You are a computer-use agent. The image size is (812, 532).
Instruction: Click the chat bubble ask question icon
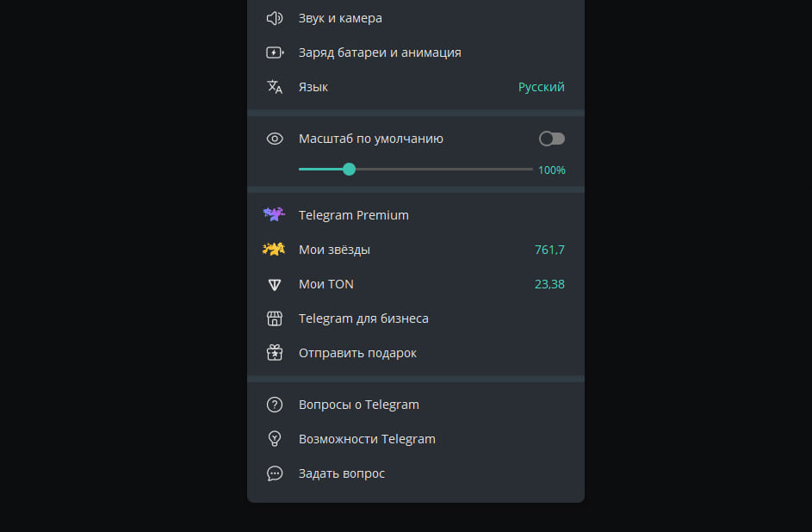(275, 473)
